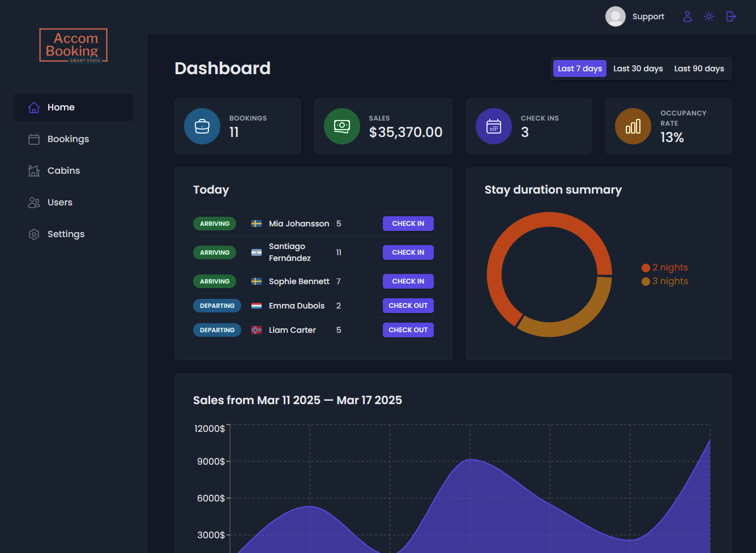The image size is (756, 553).
Task: Check out Emma Dubois
Action: click(408, 306)
